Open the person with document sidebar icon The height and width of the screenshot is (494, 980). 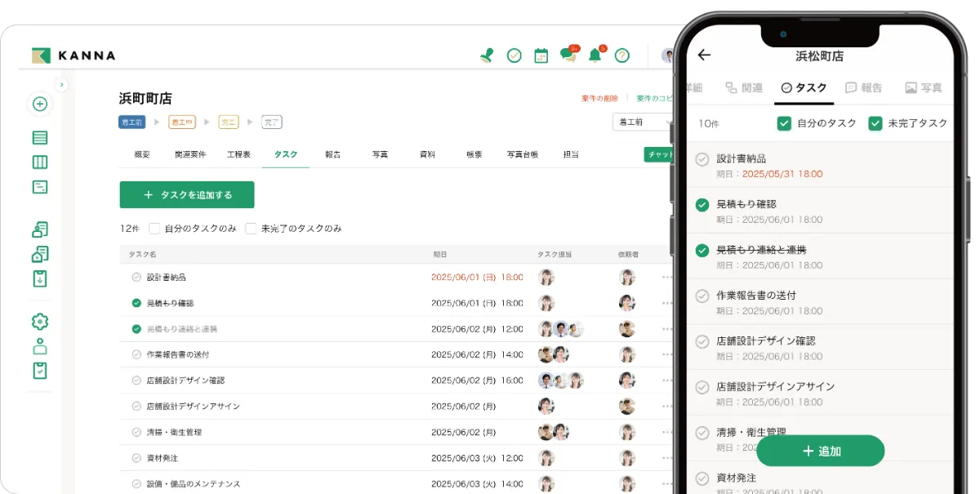tap(40, 229)
